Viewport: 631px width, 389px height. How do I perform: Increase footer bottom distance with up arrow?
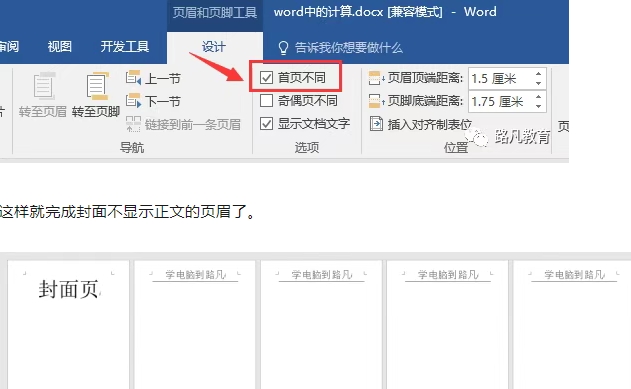[x=538, y=97]
